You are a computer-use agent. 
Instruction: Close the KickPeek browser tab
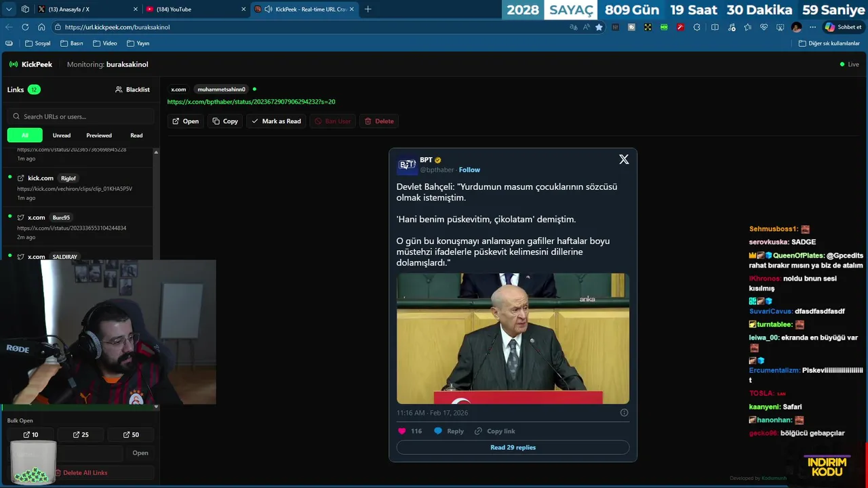click(x=352, y=9)
